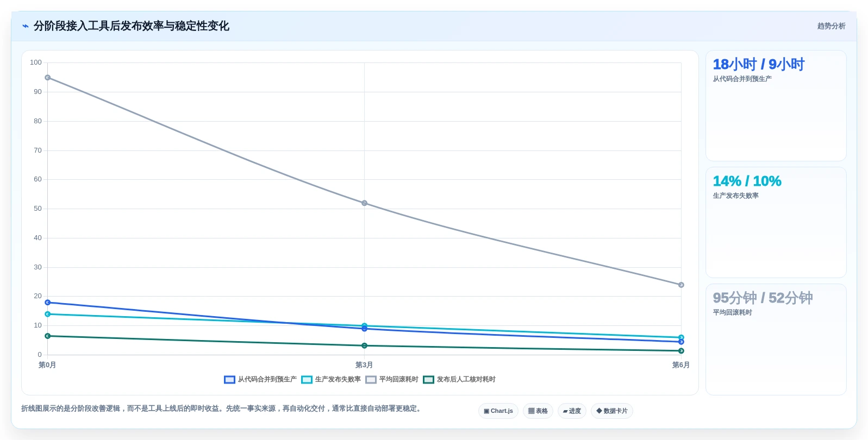Click the y-axis label 100

click(36, 62)
